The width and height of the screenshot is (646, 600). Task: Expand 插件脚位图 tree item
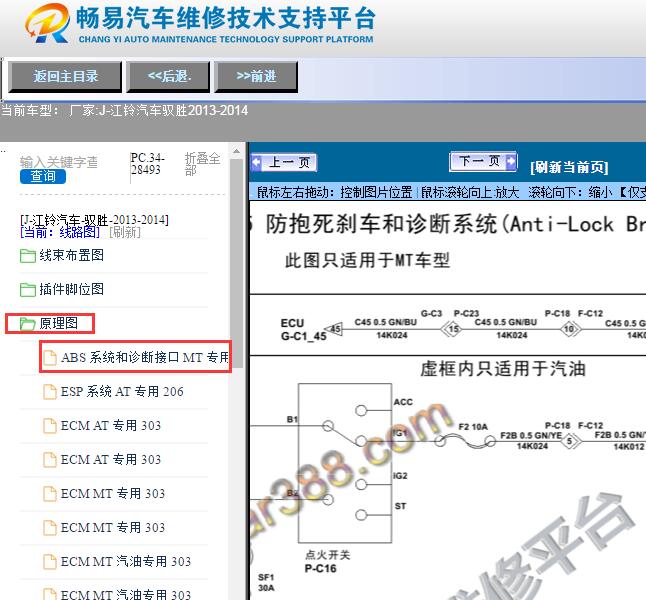[71, 289]
